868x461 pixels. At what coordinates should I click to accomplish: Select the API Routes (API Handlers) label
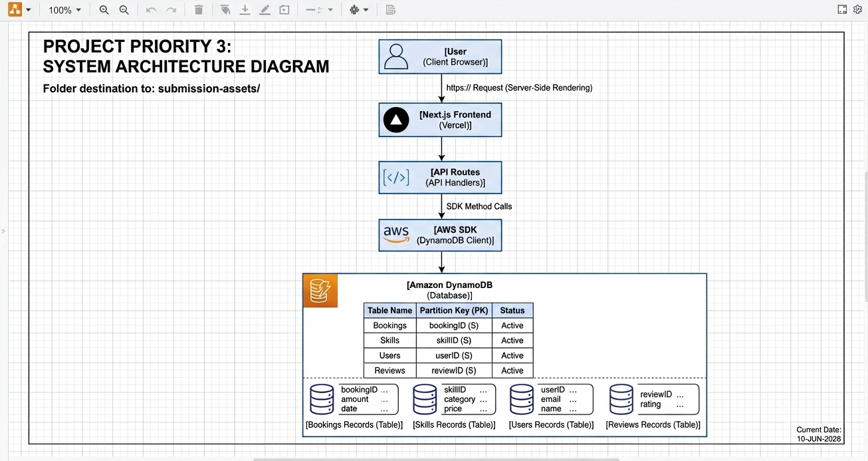click(x=455, y=177)
